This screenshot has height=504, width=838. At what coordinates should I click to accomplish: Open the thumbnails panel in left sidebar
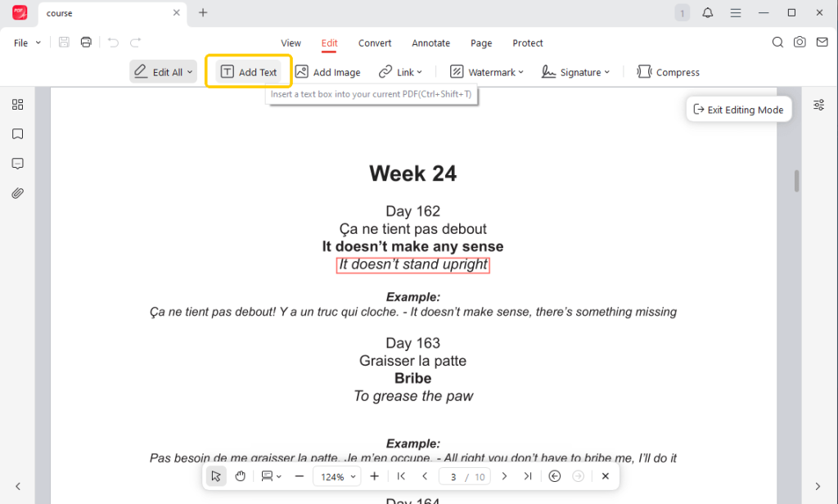(x=18, y=104)
